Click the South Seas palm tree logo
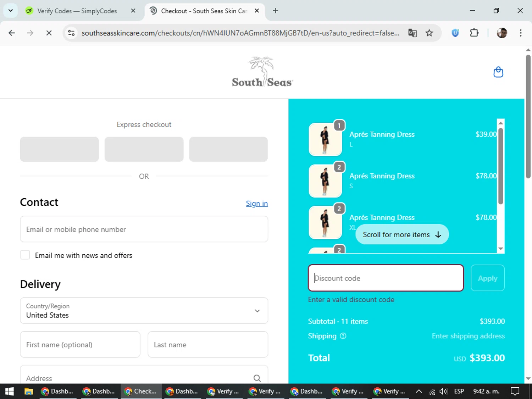Viewport: 532px width, 399px height. click(262, 72)
